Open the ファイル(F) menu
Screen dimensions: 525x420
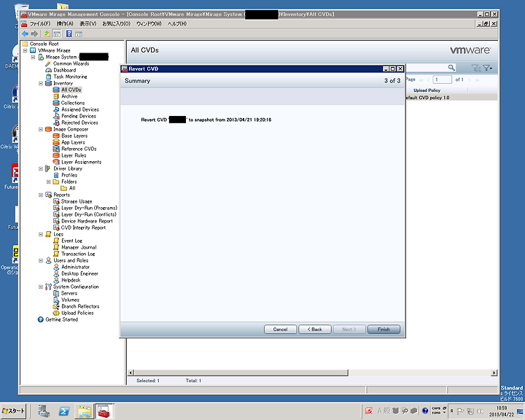[40, 24]
